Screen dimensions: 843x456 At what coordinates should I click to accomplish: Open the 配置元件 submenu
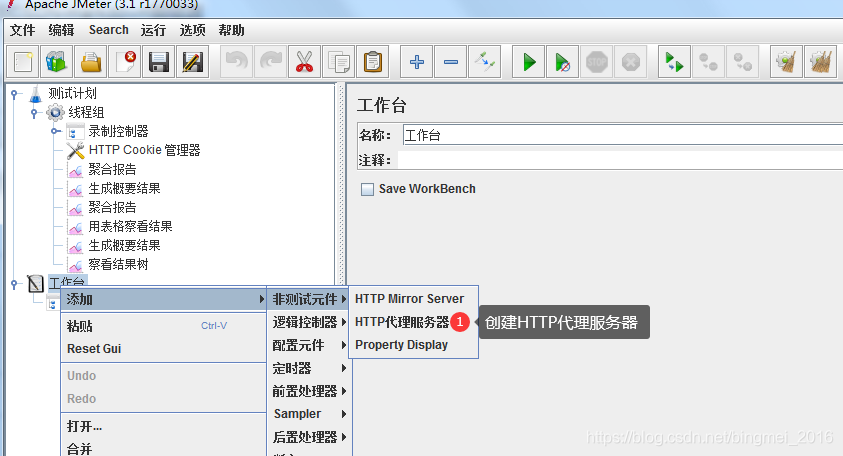pyautogui.click(x=309, y=345)
